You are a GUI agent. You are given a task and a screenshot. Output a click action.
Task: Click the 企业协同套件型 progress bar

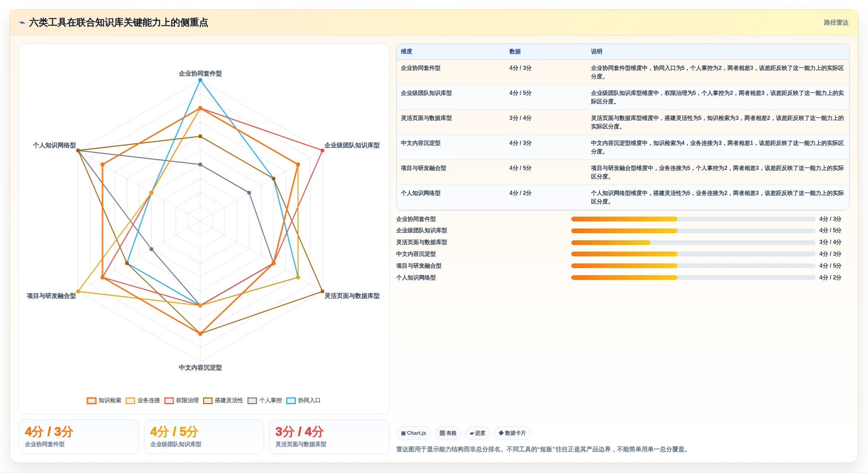[693, 219]
